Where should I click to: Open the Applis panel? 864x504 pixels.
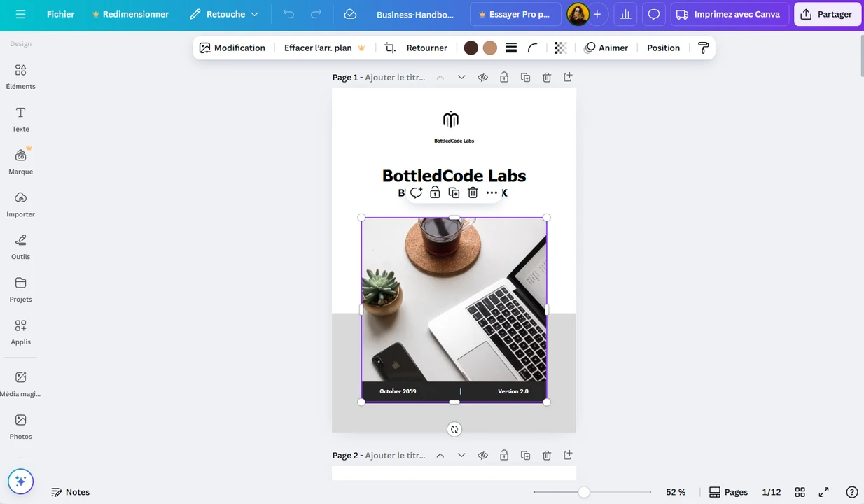(20, 332)
